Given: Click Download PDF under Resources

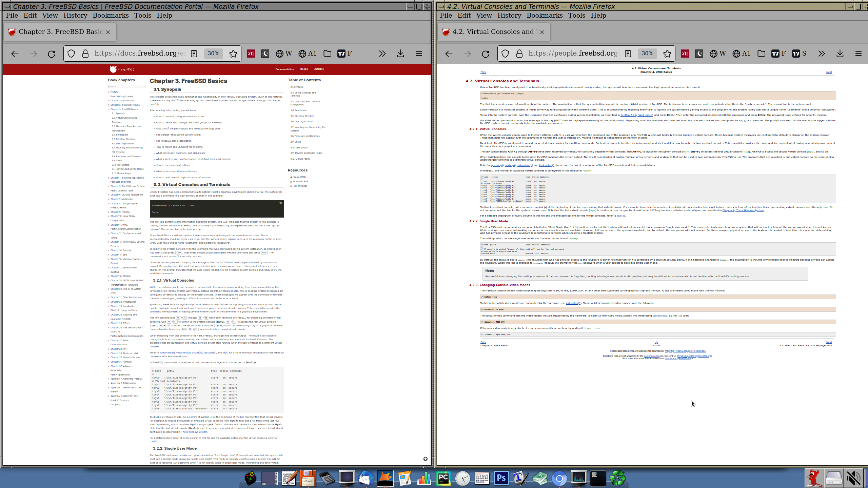Looking at the screenshot, I should click(x=300, y=182).
